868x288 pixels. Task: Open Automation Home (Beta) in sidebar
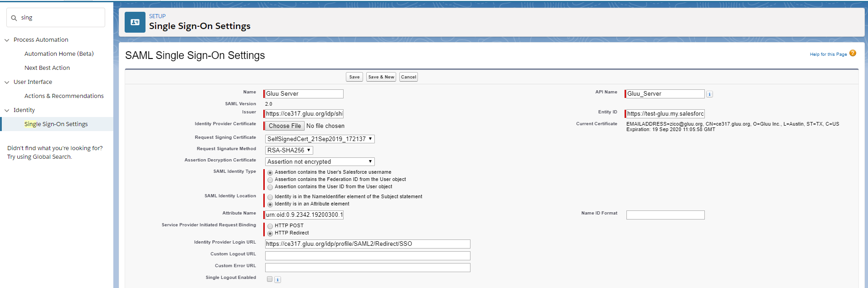pos(59,54)
